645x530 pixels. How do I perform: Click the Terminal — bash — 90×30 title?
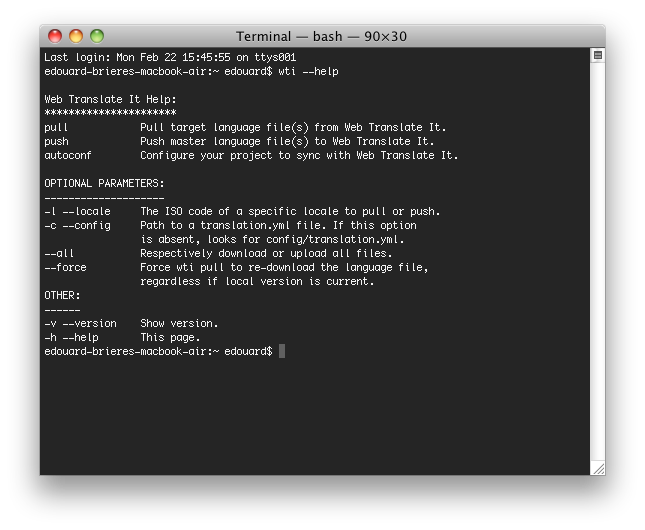pyautogui.click(x=321, y=37)
